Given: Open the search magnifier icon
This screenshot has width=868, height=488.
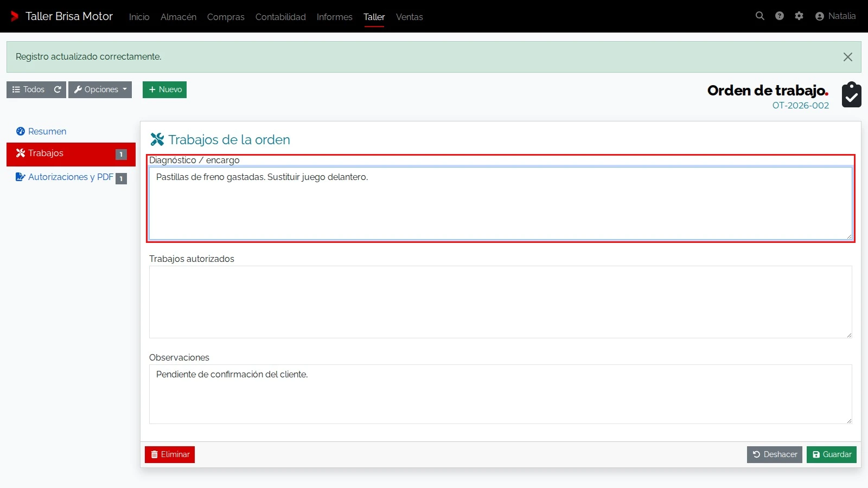Looking at the screenshot, I should coord(760,16).
